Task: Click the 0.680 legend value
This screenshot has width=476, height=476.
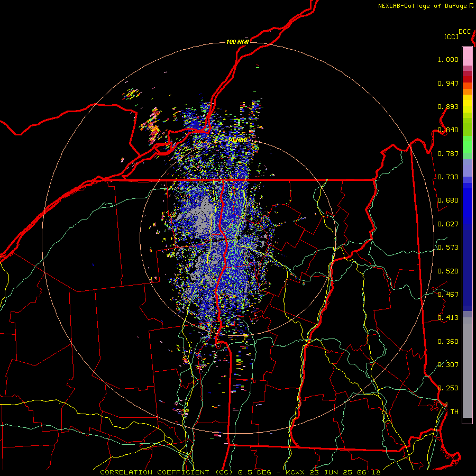Action: [x=448, y=200]
